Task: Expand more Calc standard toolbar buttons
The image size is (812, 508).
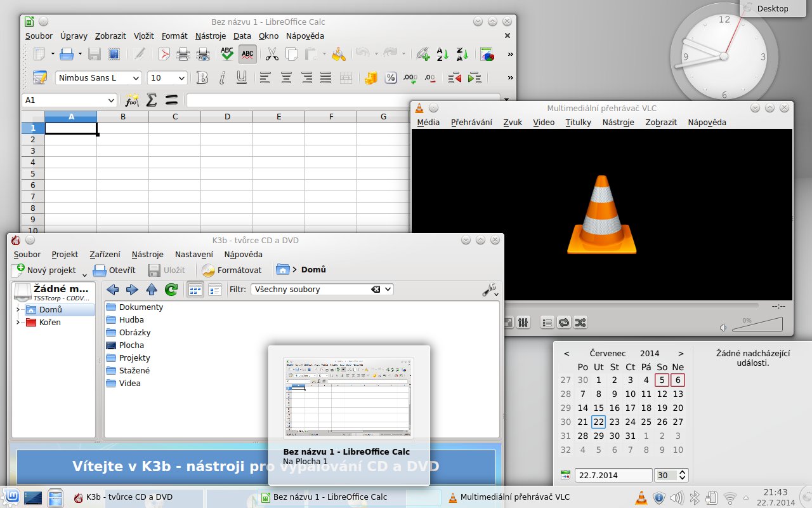Action: point(510,54)
